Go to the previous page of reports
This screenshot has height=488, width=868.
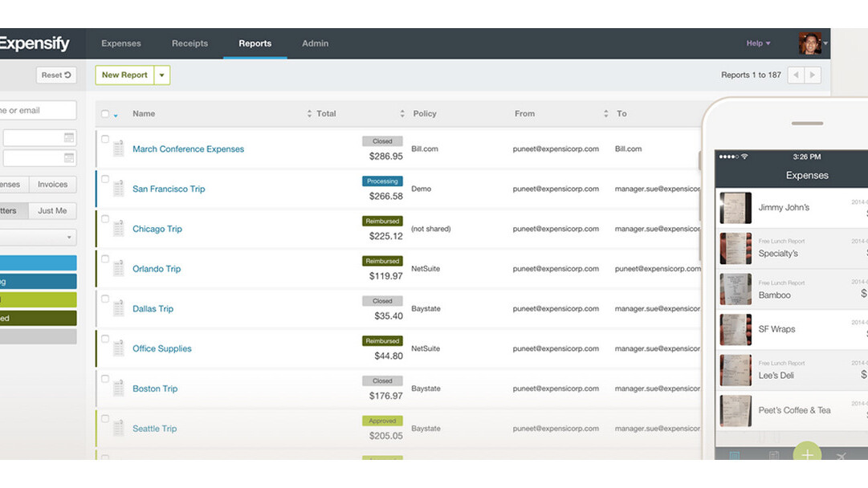(796, 75)
